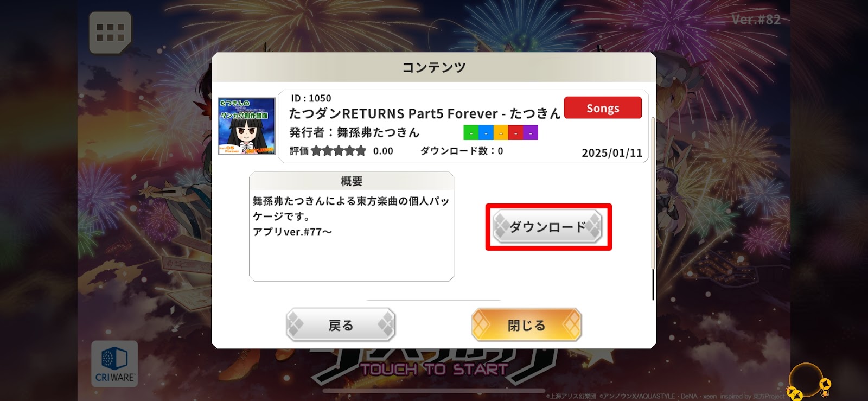Click the ダウンロード button
Image resolution: width=868 pixels, height=401 pixels.
coord(548,227)
